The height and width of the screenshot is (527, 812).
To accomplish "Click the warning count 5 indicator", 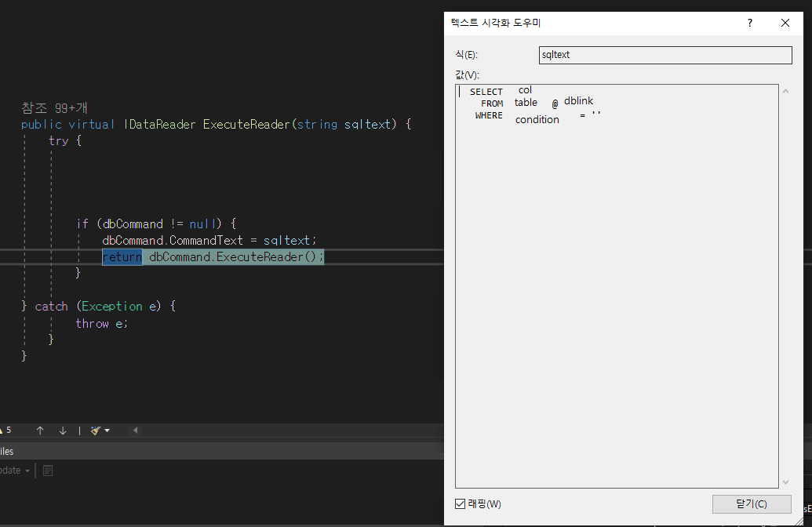I will [x=5, y=431].
